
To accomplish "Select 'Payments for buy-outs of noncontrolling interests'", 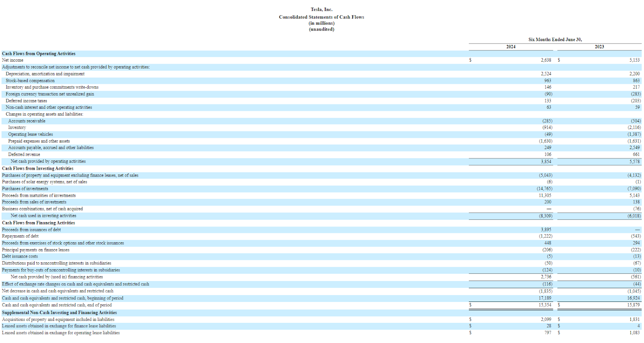I will coord(61,270).
